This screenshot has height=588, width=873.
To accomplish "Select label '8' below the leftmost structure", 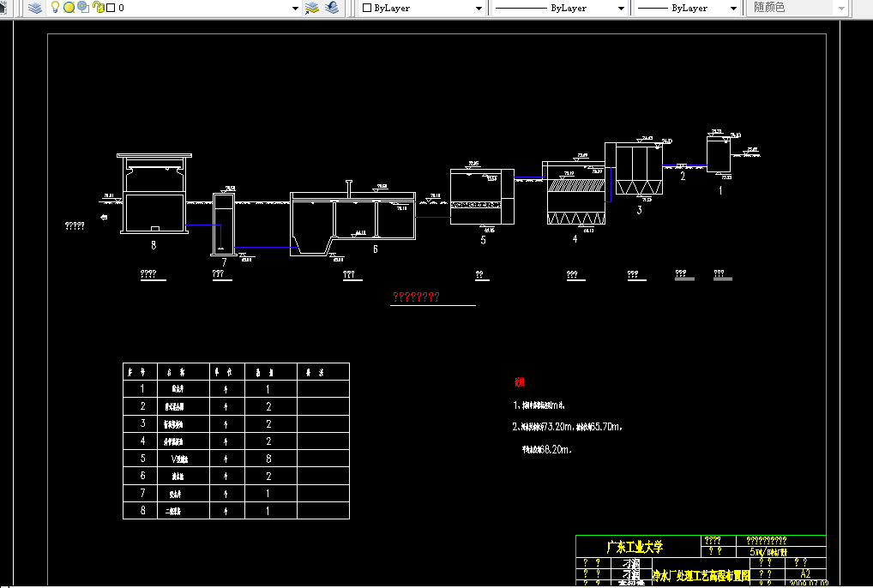I will pos(154,245).
